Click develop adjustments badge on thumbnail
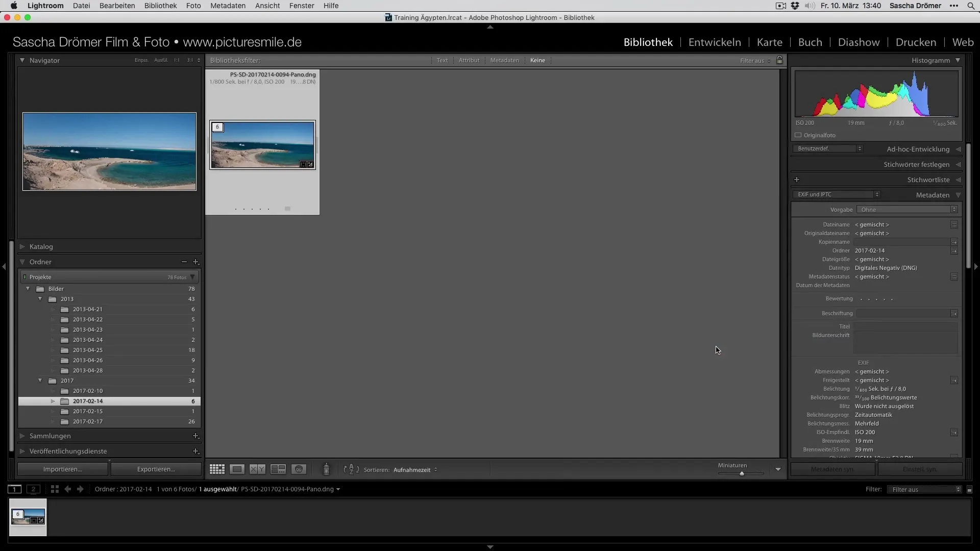Viewport: 980px width, 551px height. point(310,164)
